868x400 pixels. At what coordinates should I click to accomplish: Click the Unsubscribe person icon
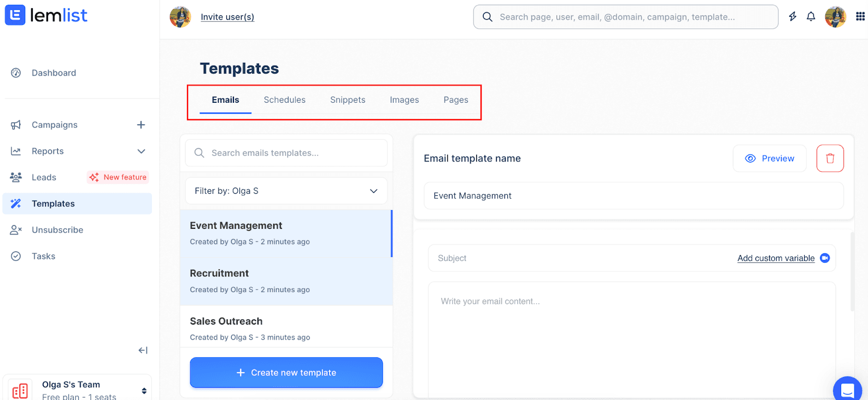click(x=16, y=230)
